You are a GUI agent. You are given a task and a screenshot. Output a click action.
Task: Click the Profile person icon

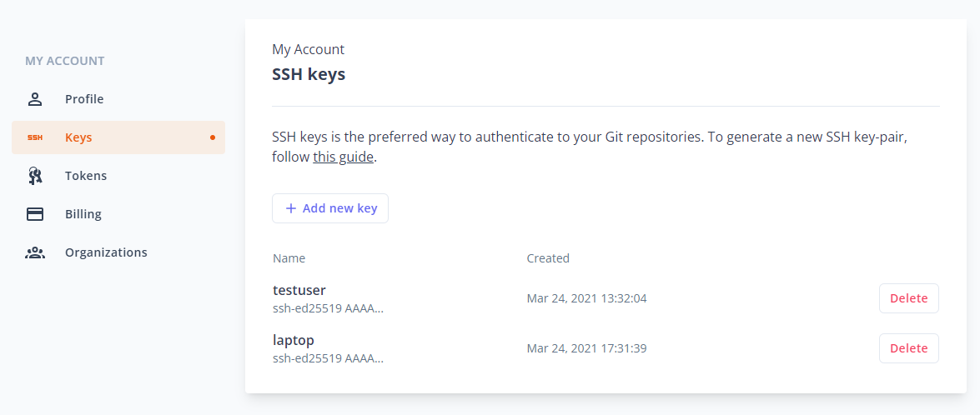coord(35,98)
